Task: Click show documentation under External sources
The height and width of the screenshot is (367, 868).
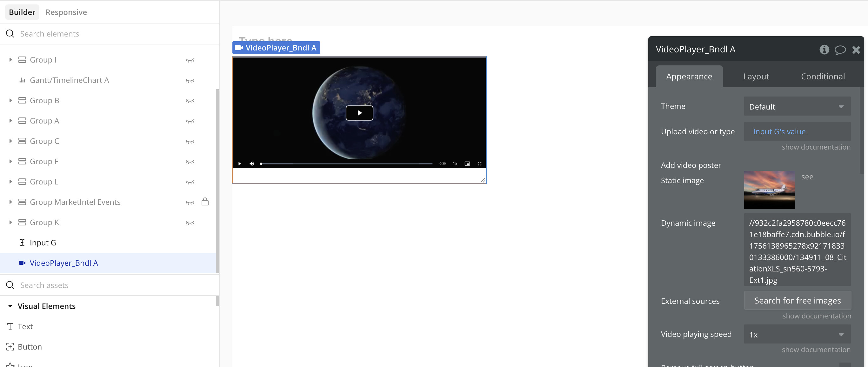Action: 817,316
